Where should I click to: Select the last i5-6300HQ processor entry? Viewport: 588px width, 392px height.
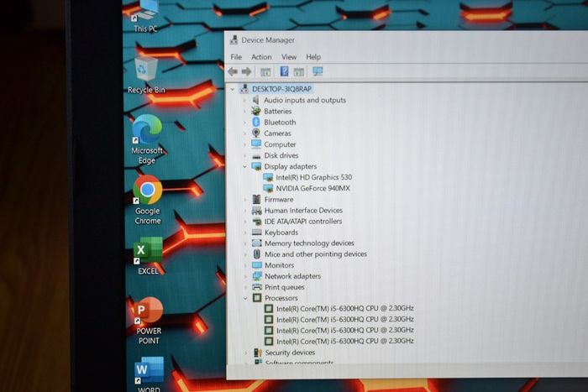(345, 341)
